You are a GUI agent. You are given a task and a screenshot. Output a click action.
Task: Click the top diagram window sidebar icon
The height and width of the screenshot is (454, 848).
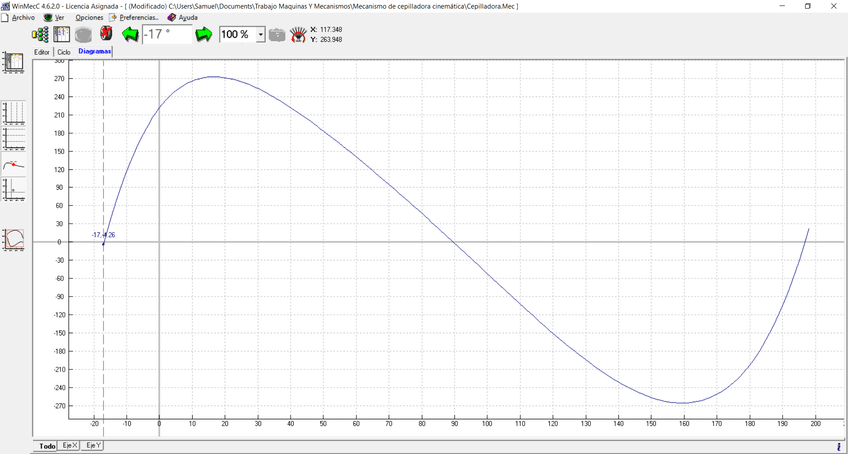tap(14, 62)
